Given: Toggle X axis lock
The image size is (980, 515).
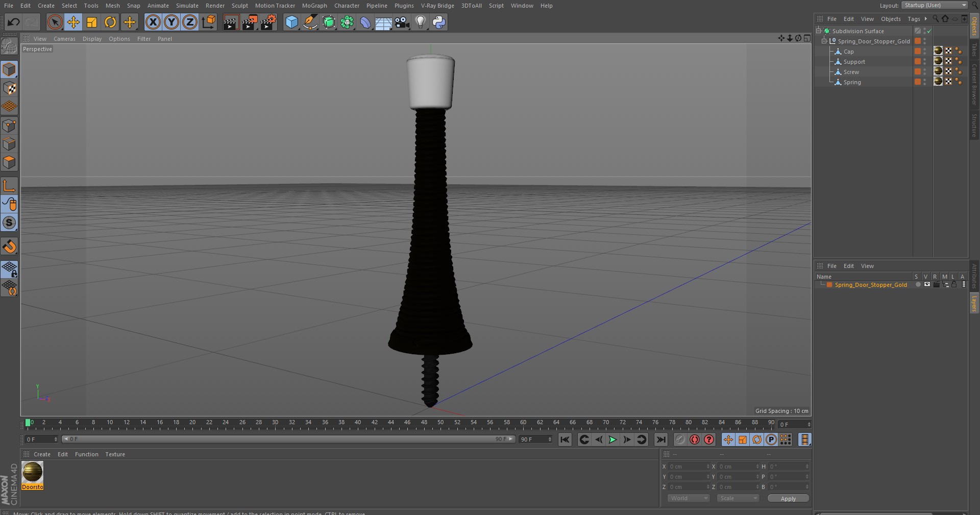Looking at the screenshot, I should click(153, 22).
